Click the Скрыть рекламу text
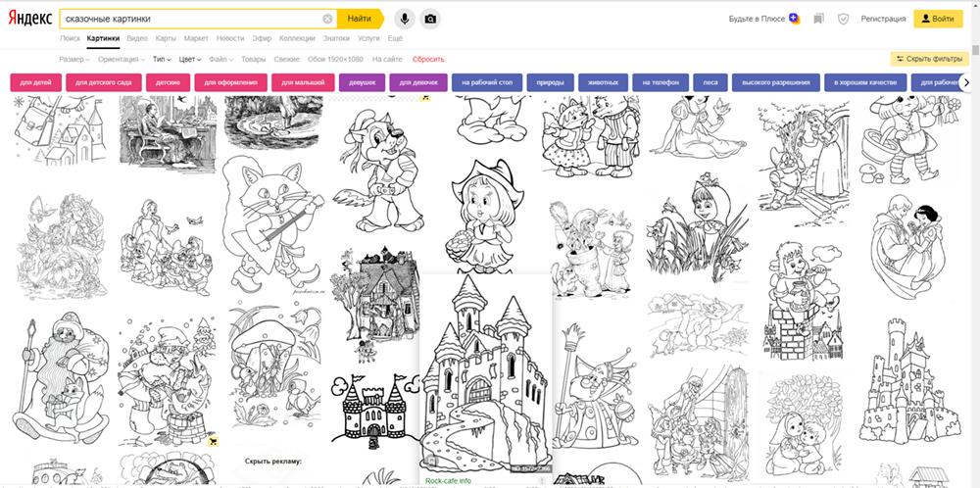The height and width of the screenshot is (488, 980). pyautogui.click(x=273, y=462)
